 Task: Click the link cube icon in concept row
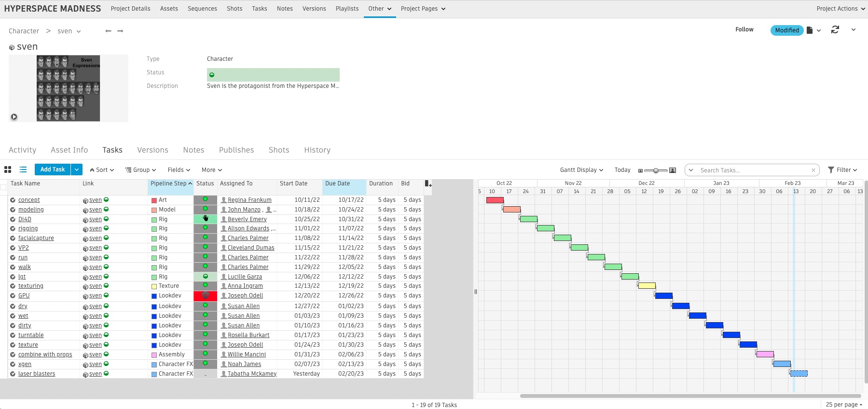click(x=85, y=200)
